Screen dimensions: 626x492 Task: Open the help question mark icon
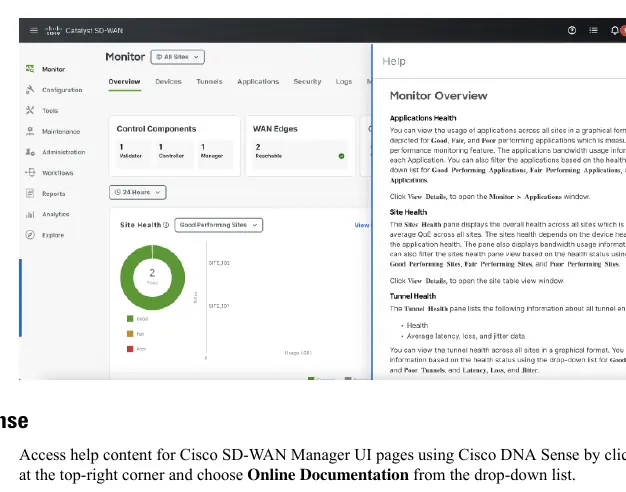coord(572,30)
